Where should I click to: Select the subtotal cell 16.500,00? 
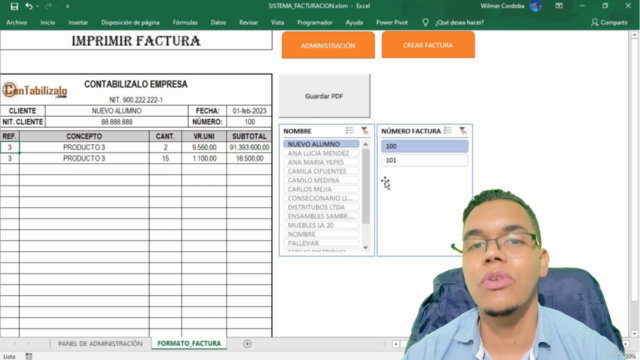coord(249,158)
